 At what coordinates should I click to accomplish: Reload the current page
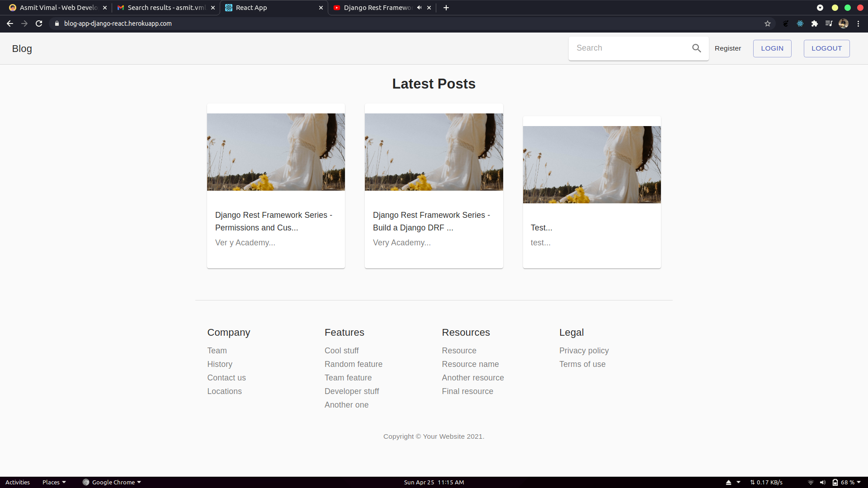(39, 23)
